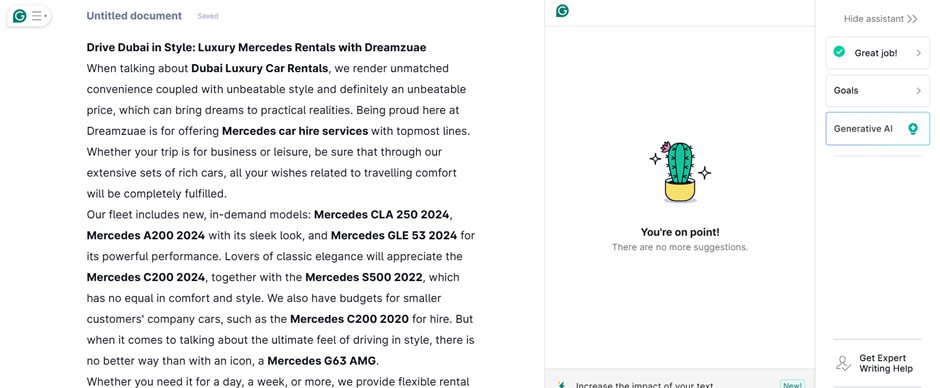940x388 pixels.
Task: Click the document headline Drive Dubai in Style
Action: (257, 47)
